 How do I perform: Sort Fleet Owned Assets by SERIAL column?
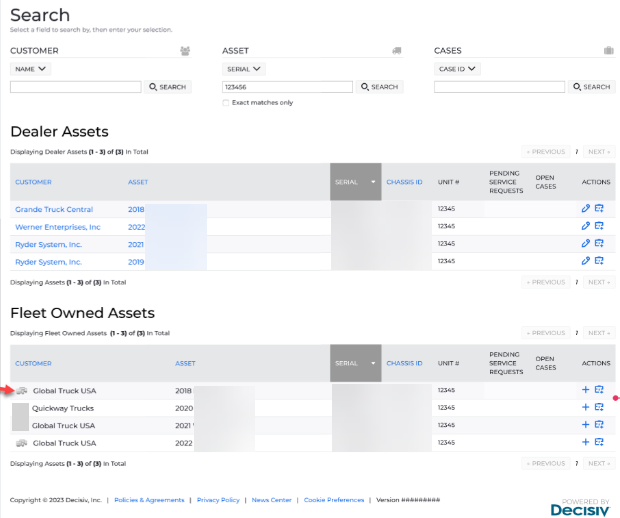click(355, 363)
